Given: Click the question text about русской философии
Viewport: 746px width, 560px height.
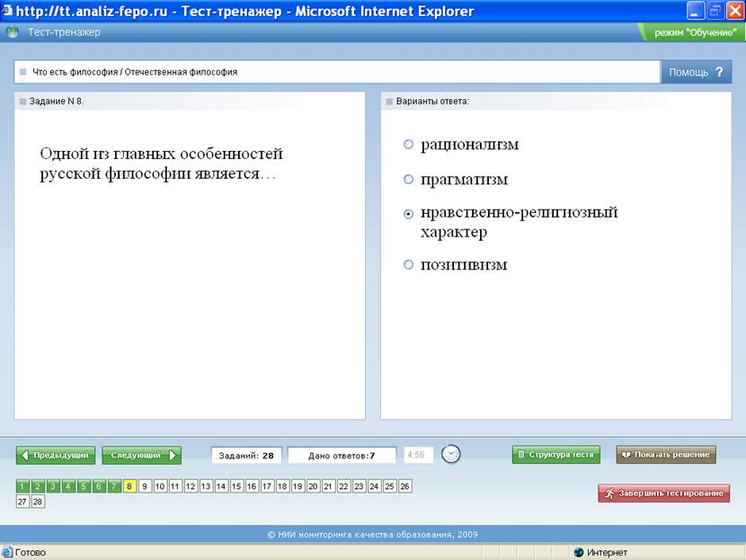Looking at the screenshot, I should [161, 164].
